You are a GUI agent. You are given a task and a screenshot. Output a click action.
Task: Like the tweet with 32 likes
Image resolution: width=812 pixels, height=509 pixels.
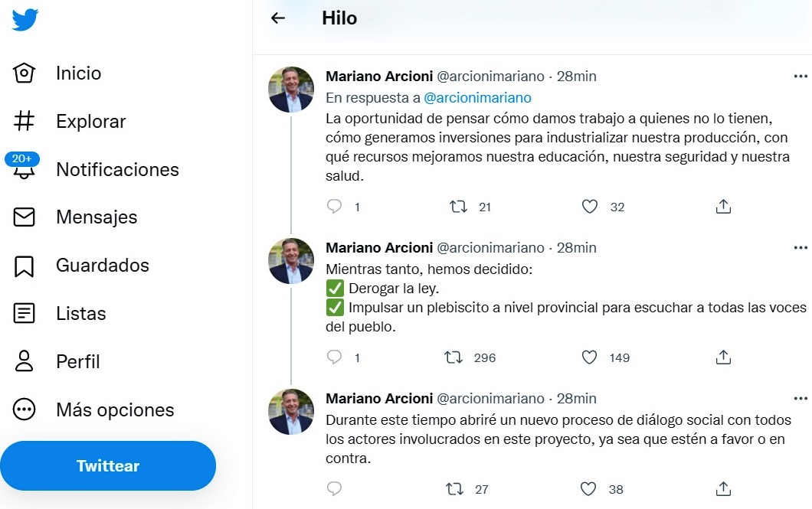coord(589,207)
